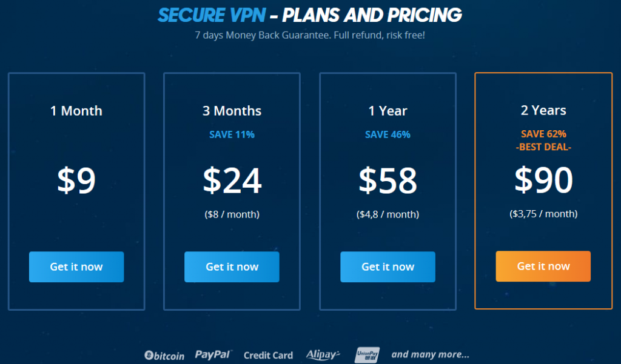Viewport: 621px width, 364px height.
Task: Click the Secure VPN heading text
Action: coord(212,15)
